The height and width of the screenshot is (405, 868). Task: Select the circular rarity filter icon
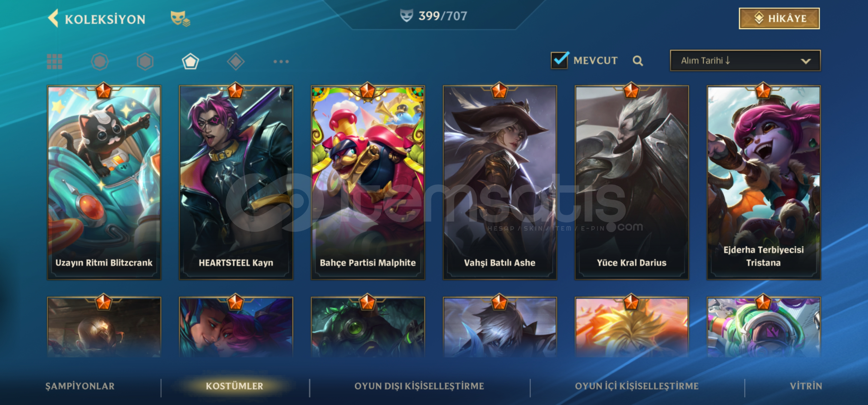(100, 61)
